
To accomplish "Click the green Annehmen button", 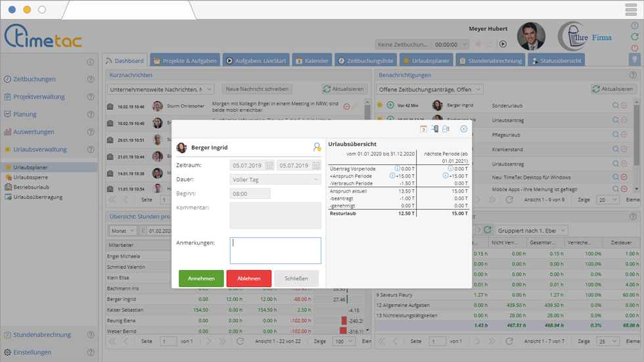I will click(x=201, y=279).
